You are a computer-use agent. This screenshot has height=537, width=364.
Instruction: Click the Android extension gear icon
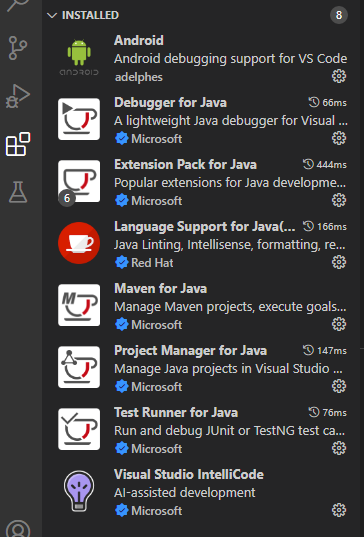coord(339,76)
